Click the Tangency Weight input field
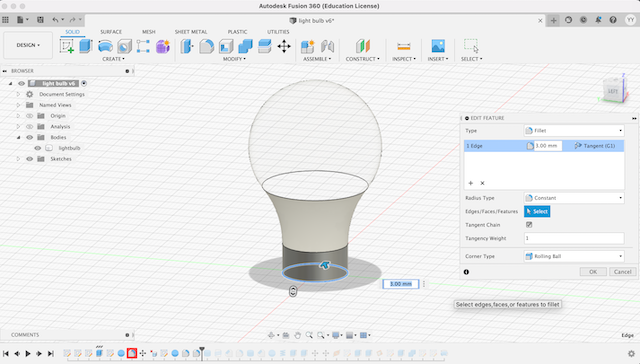The width and height of the screenshot is (640, 364). click(574, 238)
